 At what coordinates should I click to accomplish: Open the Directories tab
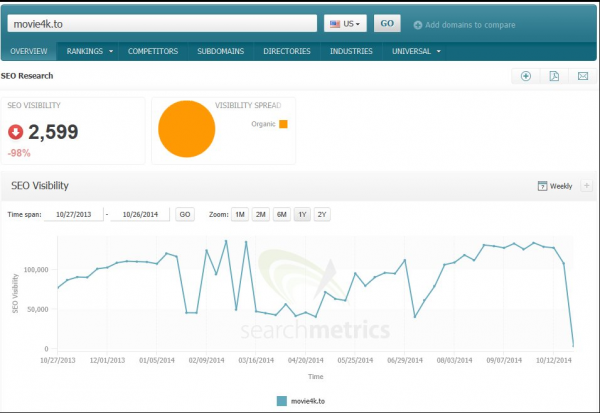coord(287,51)
